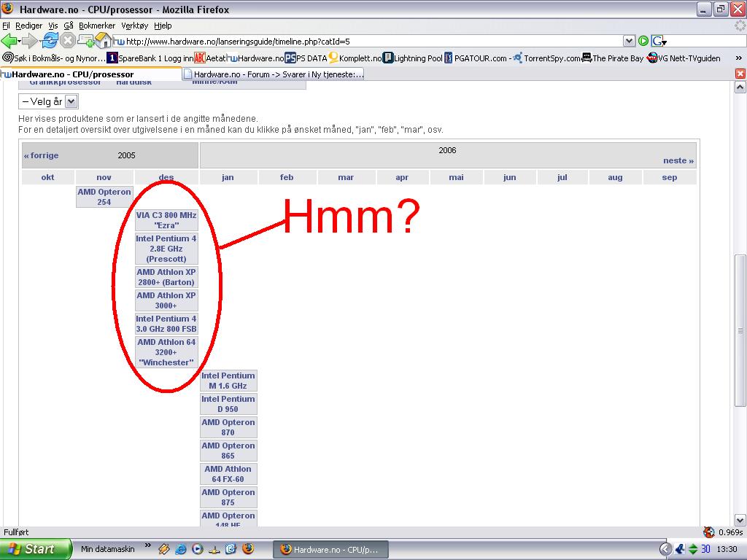Close the current tab with red X

[x=740, y=74]
